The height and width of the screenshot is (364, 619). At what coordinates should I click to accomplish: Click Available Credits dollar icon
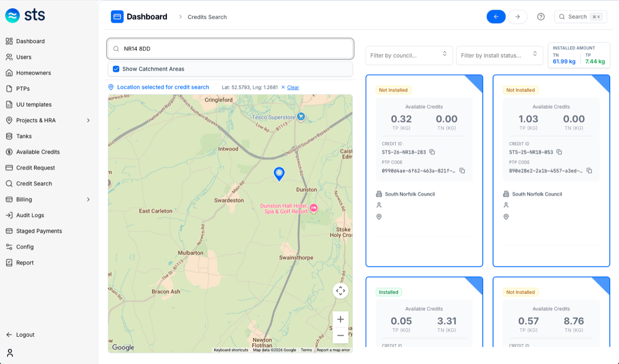(9, 152)
